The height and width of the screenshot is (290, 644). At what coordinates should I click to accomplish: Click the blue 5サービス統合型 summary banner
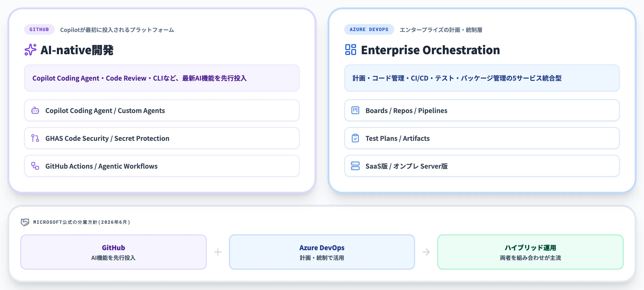coord(482,78)
